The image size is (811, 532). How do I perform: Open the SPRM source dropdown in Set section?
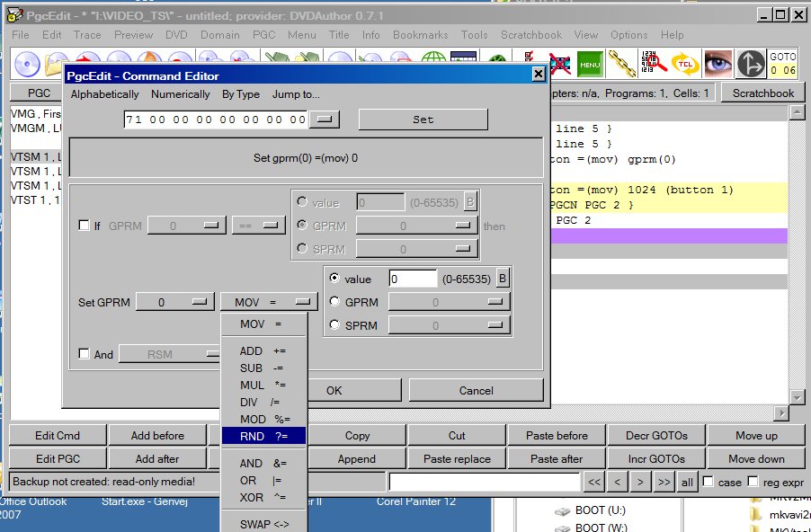point(449,325)
